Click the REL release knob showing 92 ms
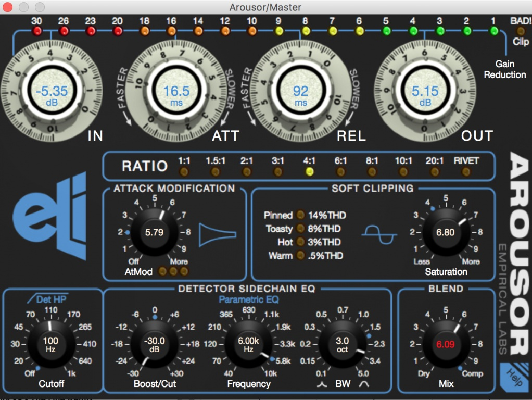Image resolution: width=532 pixels, height=400 pixels. [300, 91]
